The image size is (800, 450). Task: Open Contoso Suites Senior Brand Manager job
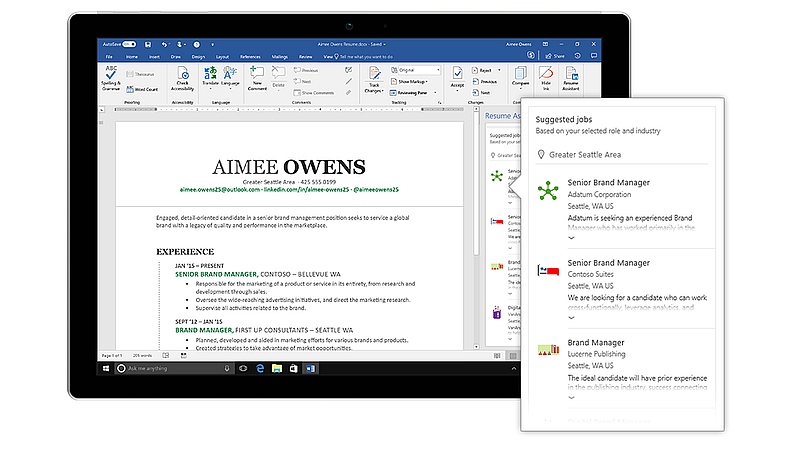click(609, 263)
